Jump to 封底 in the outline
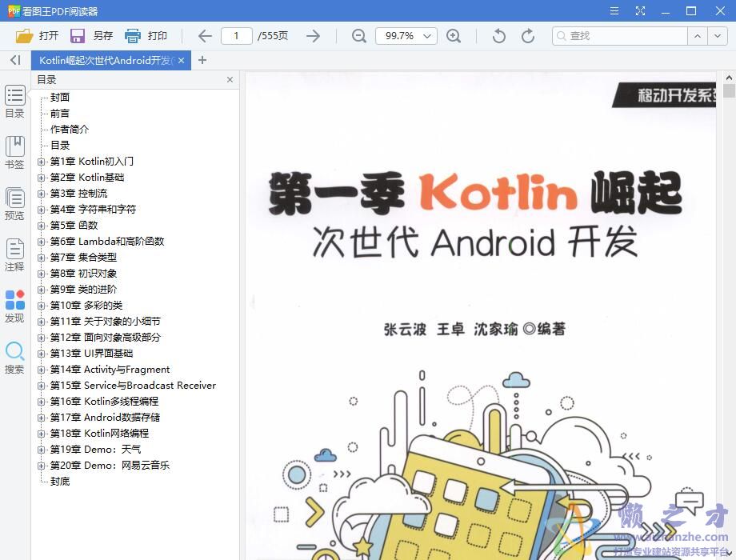This screenshot has height=560, width=736. click(x=60, y=481)
